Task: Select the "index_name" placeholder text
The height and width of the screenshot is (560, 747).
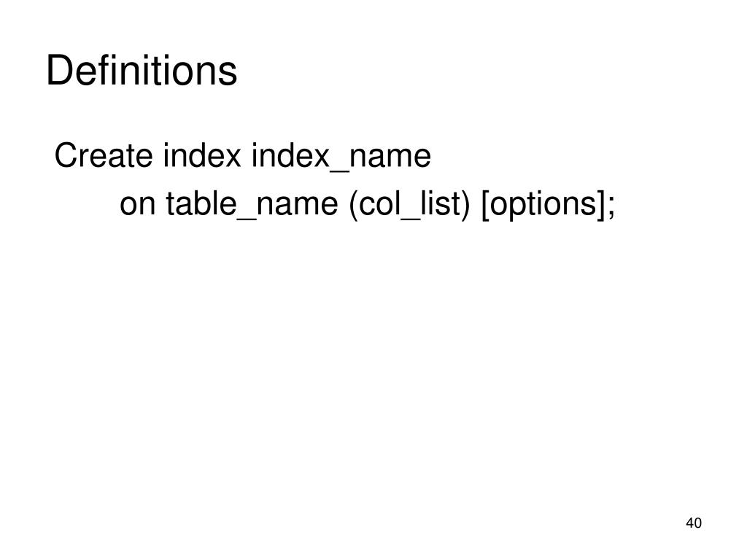Action: (x=341, y=157)
